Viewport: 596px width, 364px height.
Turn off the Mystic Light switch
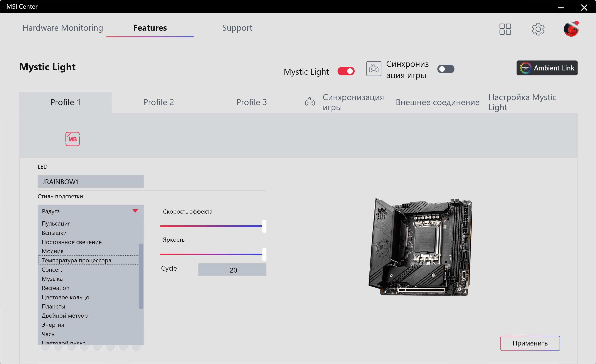pyautogui.click(x=346, y=71)
